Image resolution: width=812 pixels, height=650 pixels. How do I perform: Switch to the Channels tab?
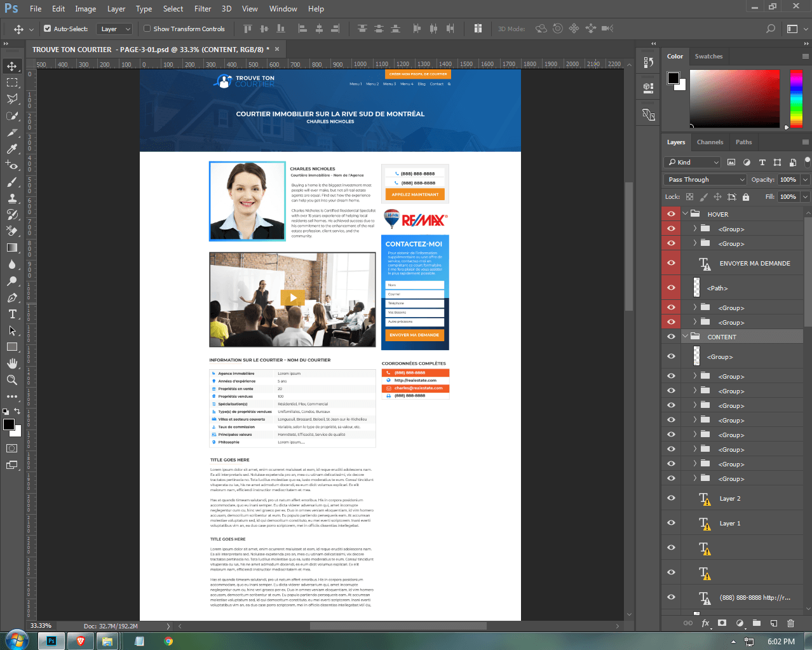coord(710,142)
